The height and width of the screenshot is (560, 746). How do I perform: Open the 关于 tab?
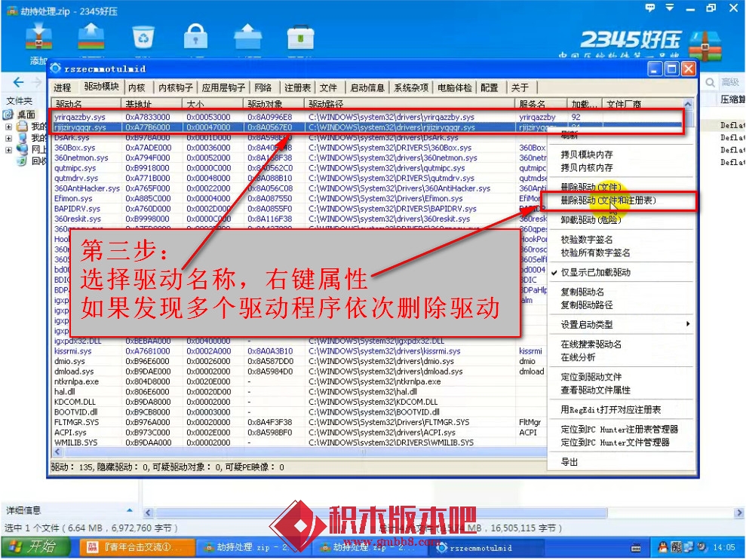[520, 87]
